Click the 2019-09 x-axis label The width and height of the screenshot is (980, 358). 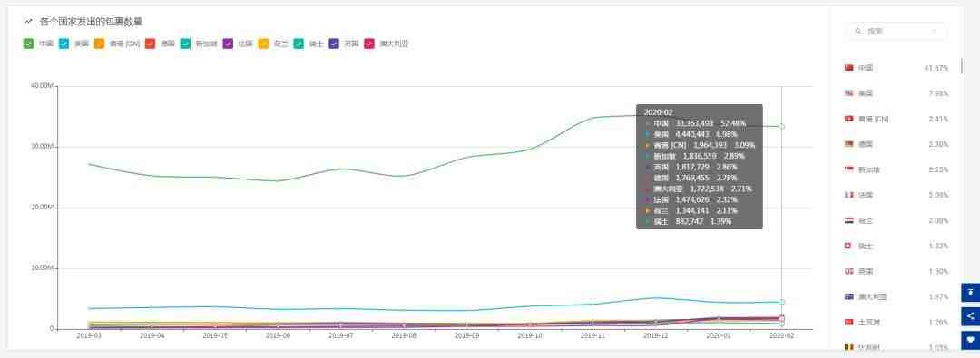467,335
